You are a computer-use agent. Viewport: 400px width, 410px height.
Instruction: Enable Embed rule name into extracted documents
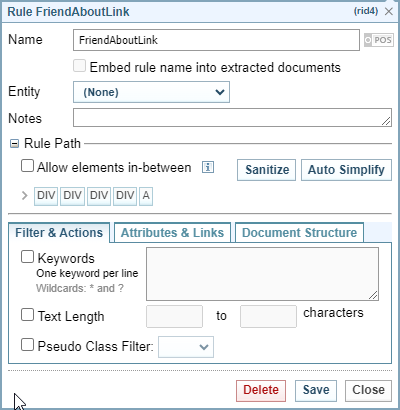pos(80,66)
